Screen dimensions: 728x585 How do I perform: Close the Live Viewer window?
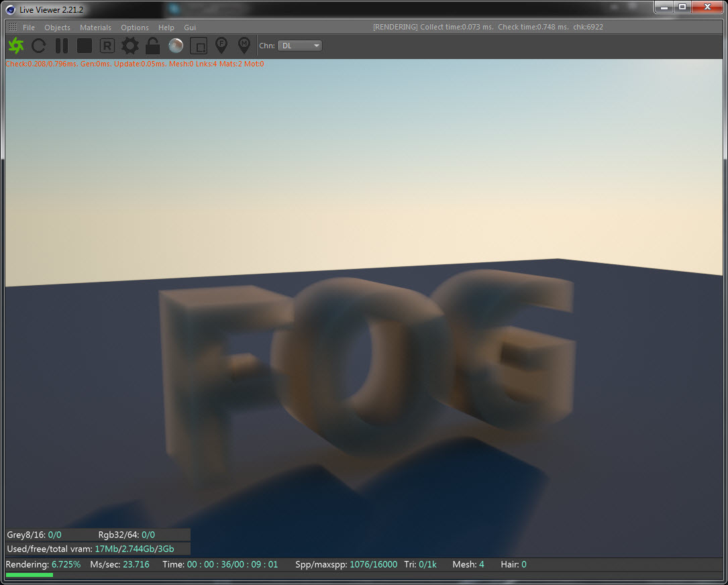pyautogui.click(x=707, y=7)
